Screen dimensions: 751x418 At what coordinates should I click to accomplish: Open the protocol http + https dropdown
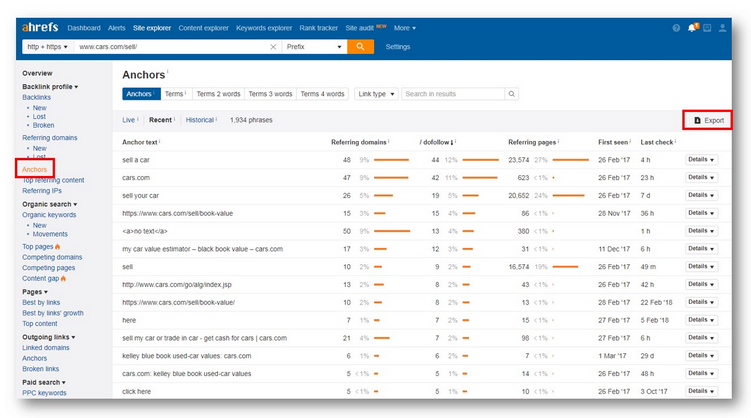[x=48, y=46]
